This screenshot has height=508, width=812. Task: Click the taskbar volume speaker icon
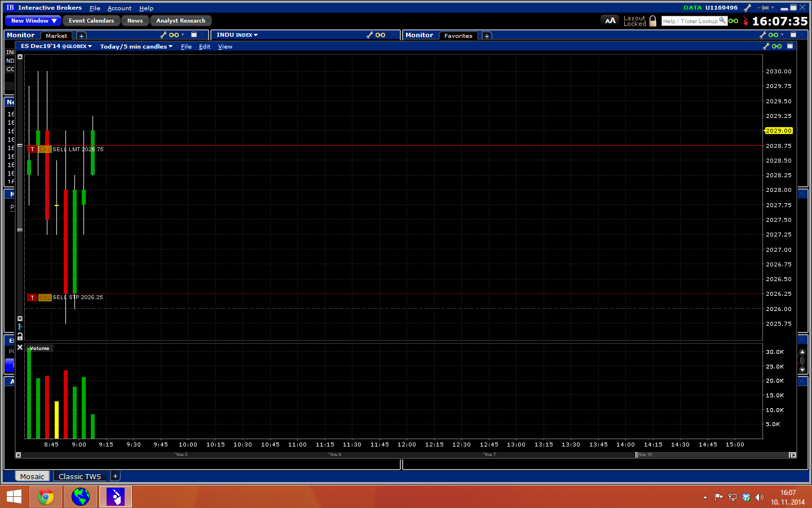click(x=760, y=497)
